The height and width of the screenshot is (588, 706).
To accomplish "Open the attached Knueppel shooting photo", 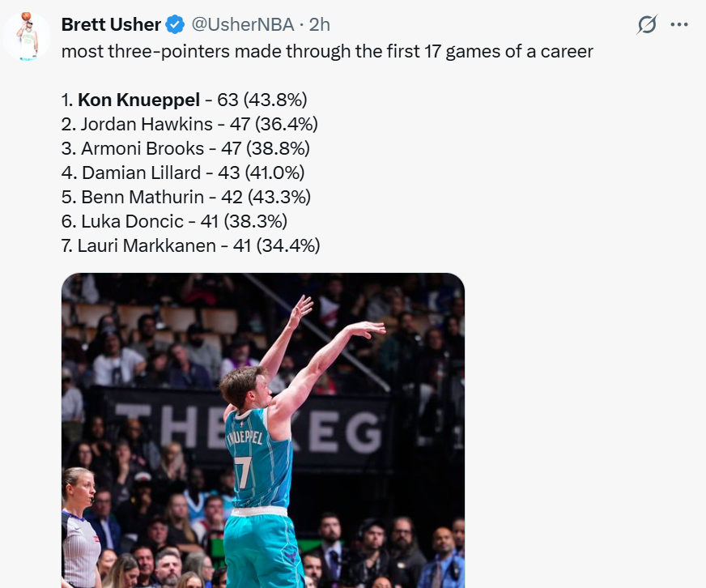I will tap(262, 429).
